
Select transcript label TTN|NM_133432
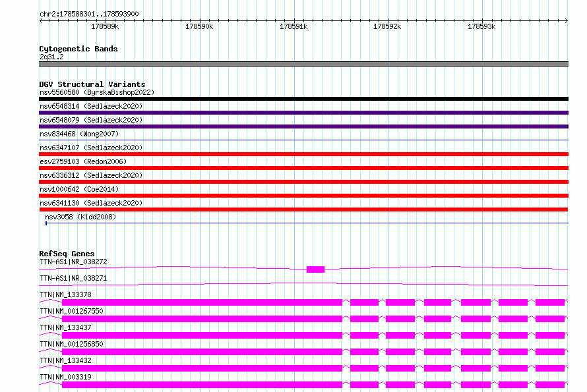pyautogui.click(x=65, y=360)
